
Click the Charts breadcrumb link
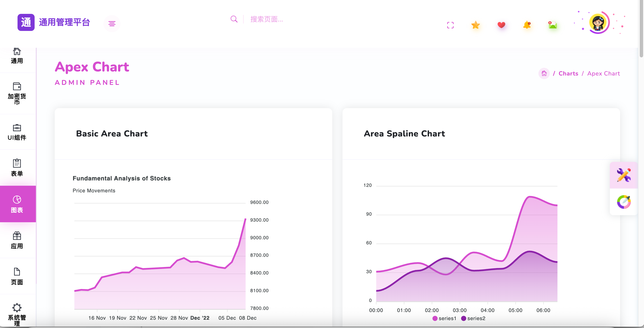(568, 73)
